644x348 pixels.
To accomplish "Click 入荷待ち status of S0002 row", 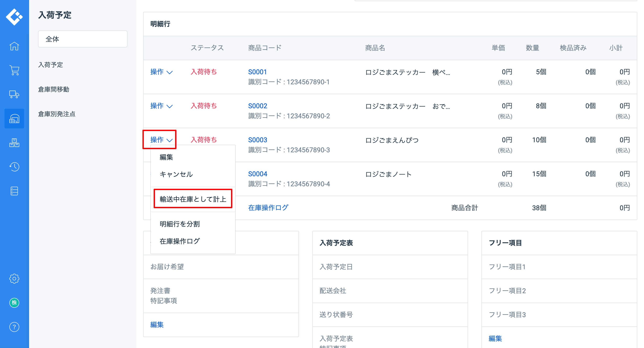I will 203,106.
